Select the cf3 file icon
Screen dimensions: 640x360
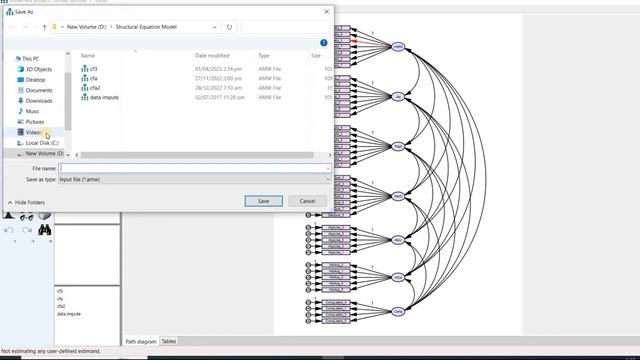point(84,69)
